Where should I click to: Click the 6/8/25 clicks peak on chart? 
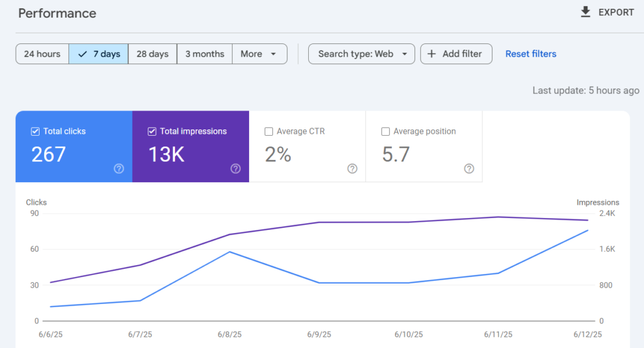tap(230, 252)
